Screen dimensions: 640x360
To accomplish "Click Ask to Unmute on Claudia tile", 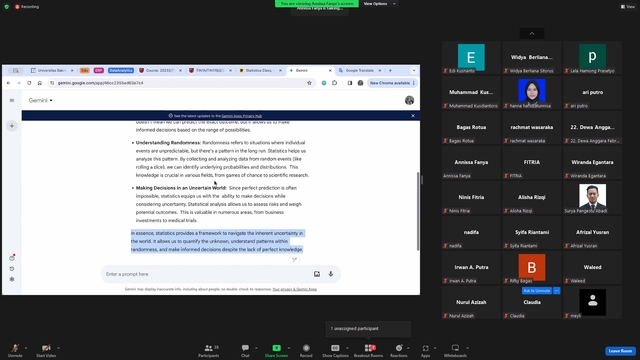I will tap(537, 291).
